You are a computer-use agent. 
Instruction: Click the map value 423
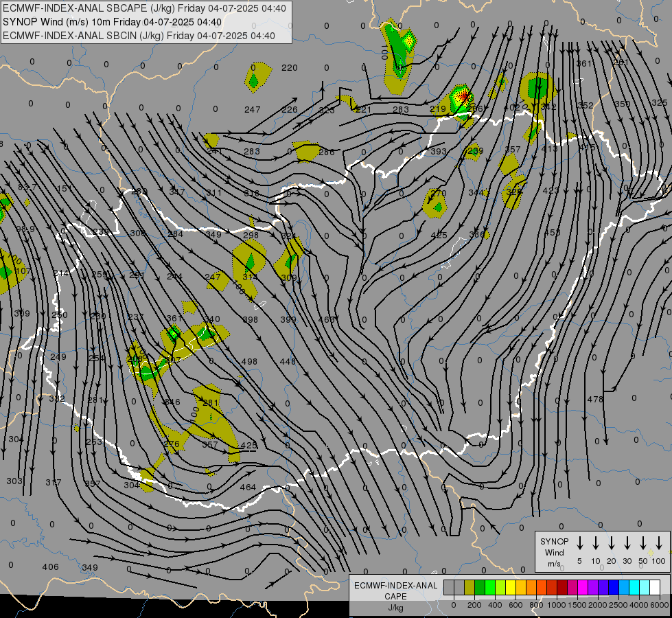coord(551,190)
